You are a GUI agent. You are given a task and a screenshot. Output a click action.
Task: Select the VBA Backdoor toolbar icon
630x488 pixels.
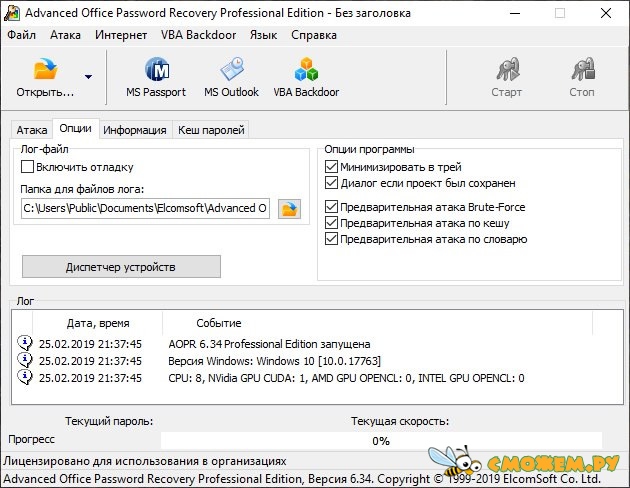tap(306, 69)
